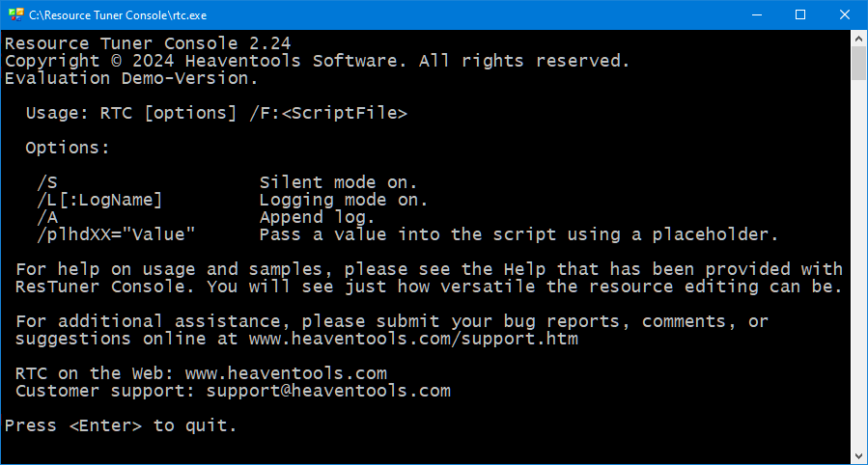Close the rtc.exe console window

coord(844,14)
